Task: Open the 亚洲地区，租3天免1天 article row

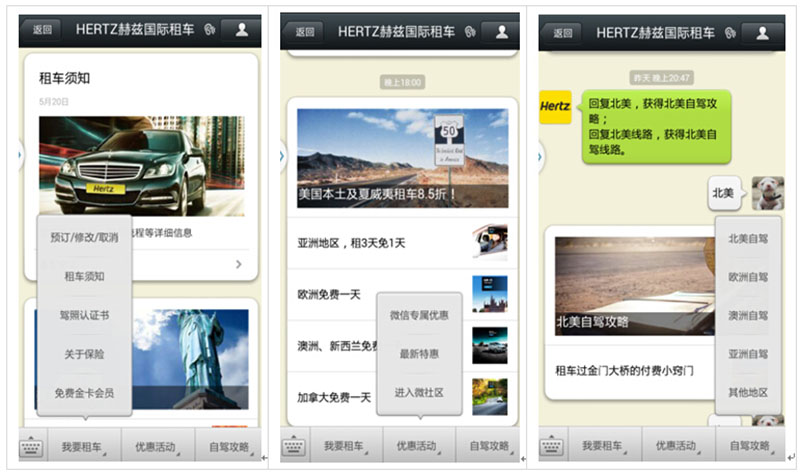Action: [x=403, y=243]
